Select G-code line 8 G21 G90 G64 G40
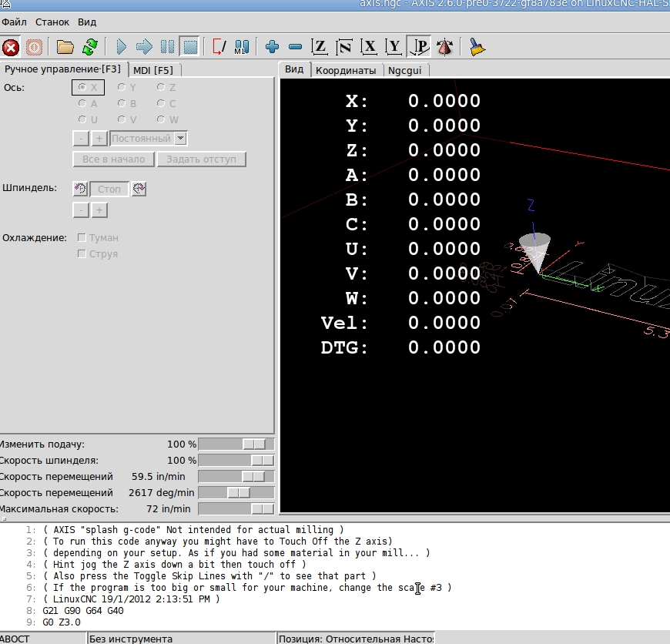The width and height of the screenshot is (670, 644). [83, 611]
